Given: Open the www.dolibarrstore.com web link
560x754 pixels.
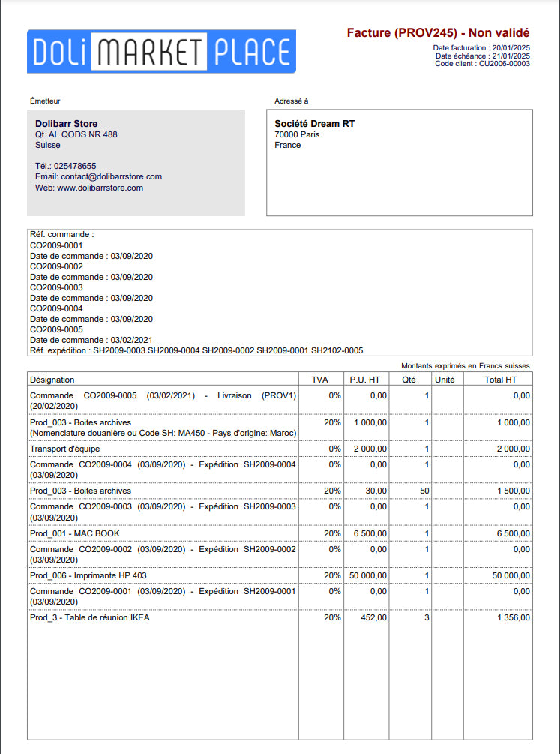Looking at the screenshot, I should click(100, 188).
